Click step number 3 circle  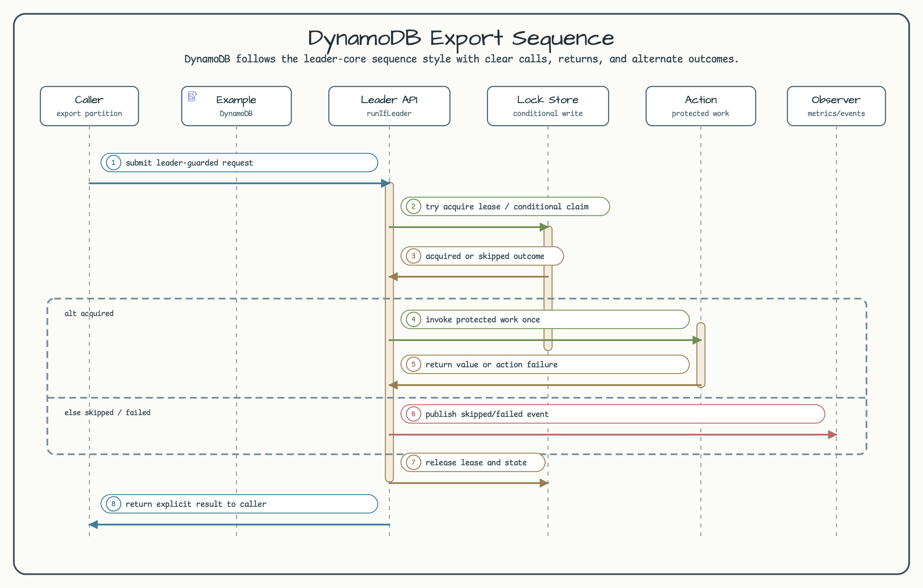click(x=413, y=256)
